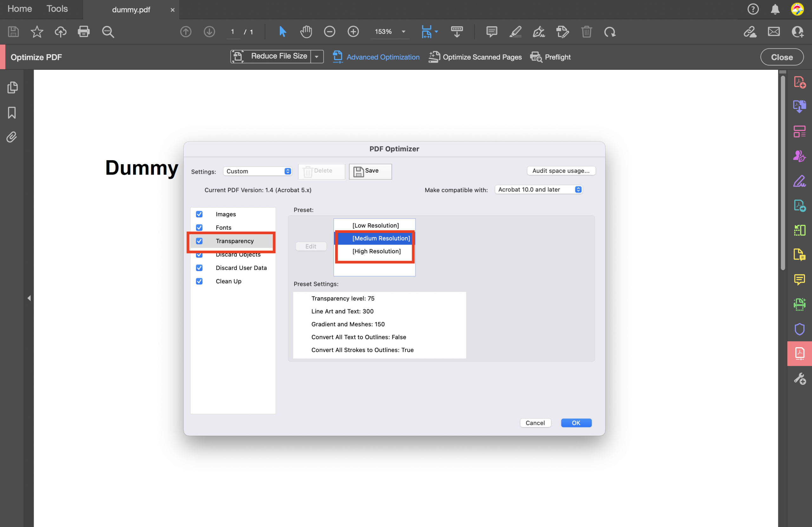Uncheck the Images checkbox
Screen dimensions: 812x527
click(x=199, y=214)
